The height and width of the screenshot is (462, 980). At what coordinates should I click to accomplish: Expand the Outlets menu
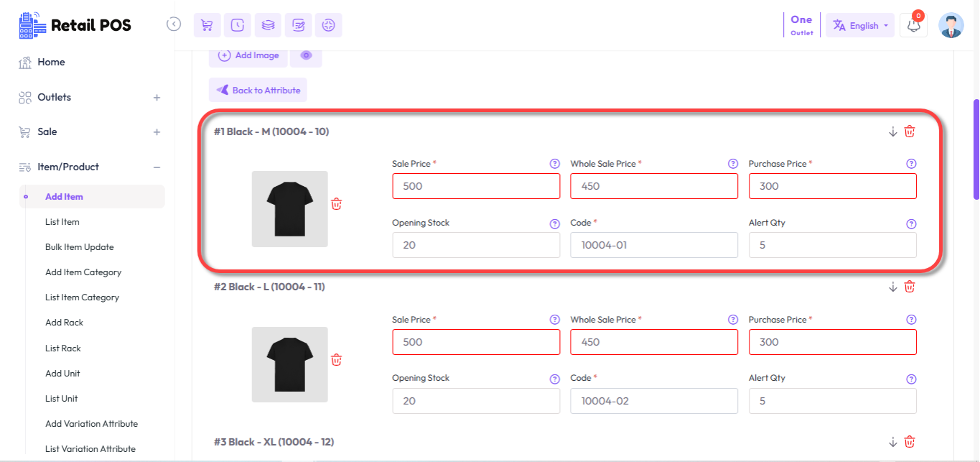coord(157,98)
